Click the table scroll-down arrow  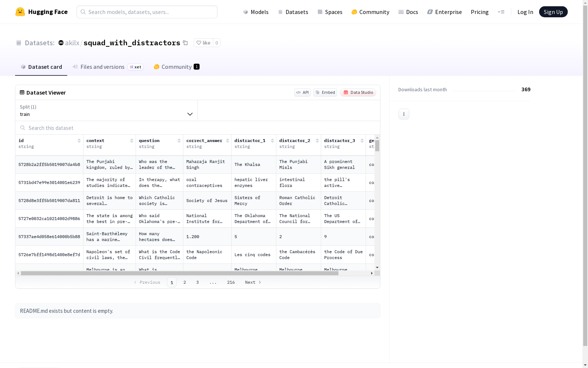pyautogui.click(x=377, y=268)
